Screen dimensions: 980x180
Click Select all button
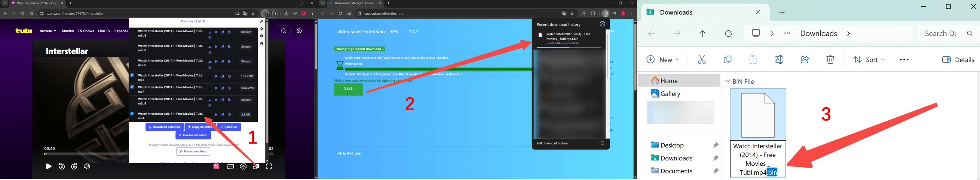pyautogui.click(x=229, y=127)
